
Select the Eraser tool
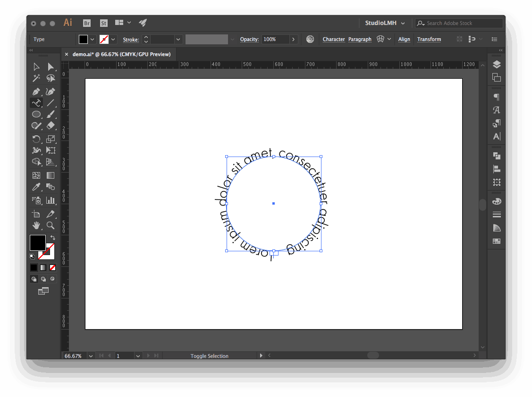pos(51,126)
